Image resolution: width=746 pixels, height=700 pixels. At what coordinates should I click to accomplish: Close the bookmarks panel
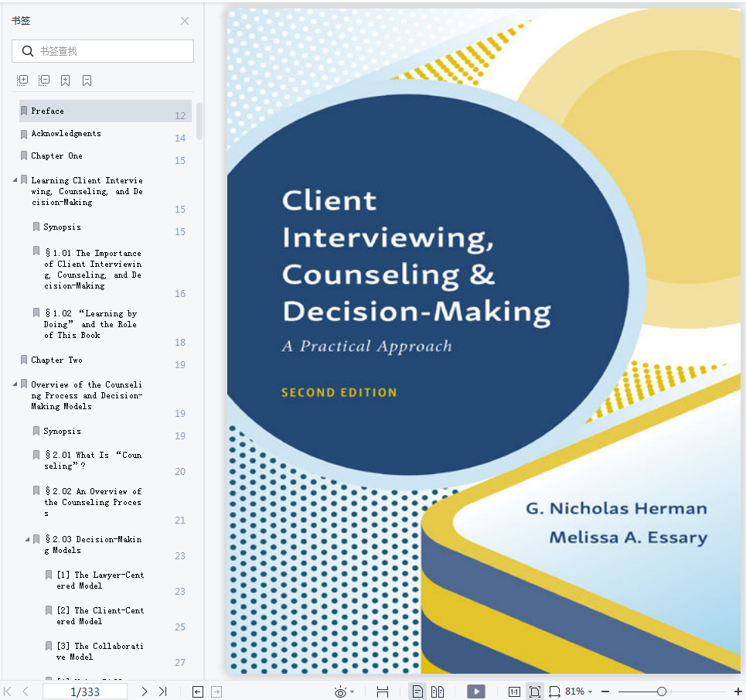coord(185,21)
